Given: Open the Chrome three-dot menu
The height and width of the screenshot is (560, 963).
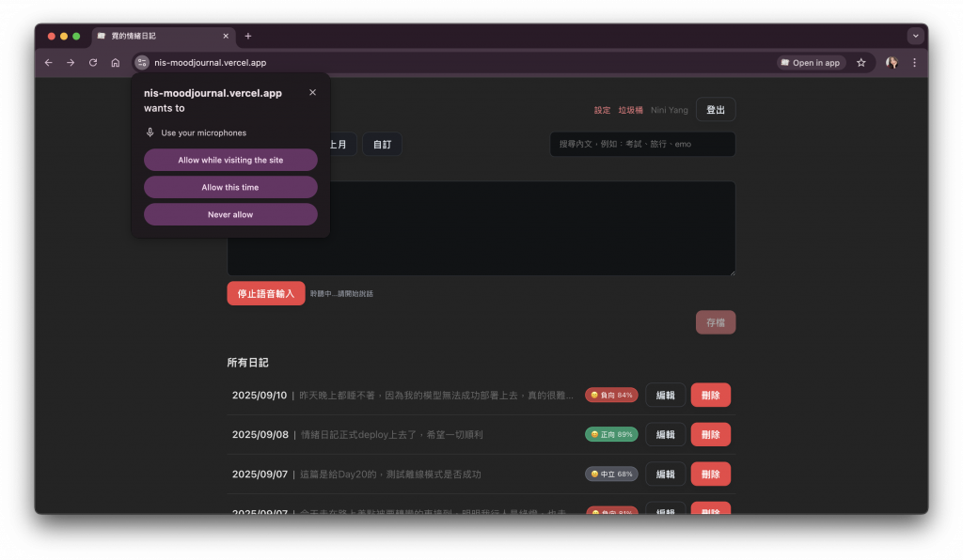Looking at the screenshot, I should [914, 63].
